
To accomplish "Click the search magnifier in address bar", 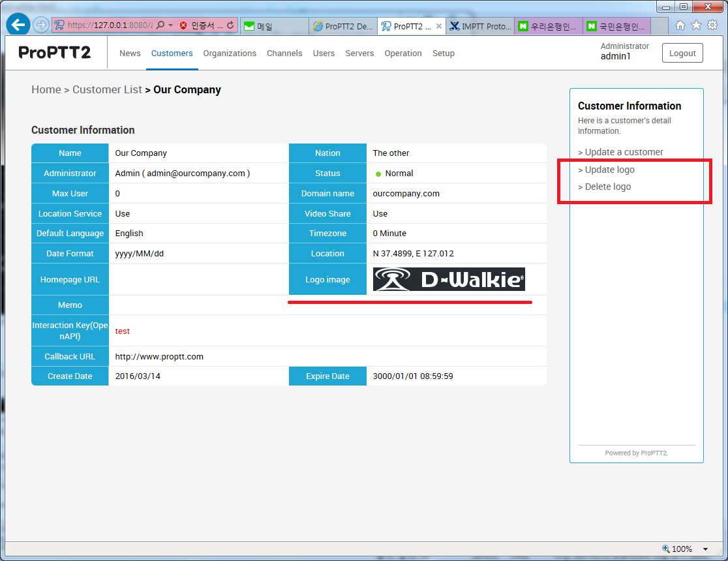I will click(x=160, y=25).
